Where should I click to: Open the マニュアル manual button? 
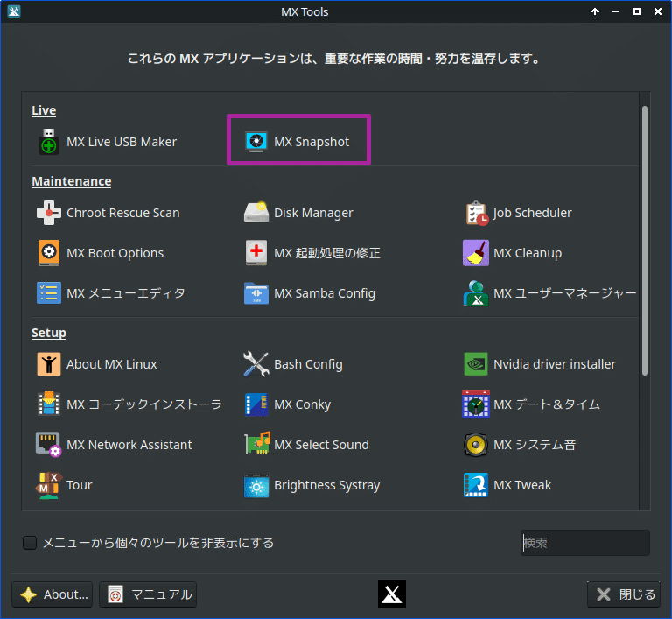[x=148, y=594]
